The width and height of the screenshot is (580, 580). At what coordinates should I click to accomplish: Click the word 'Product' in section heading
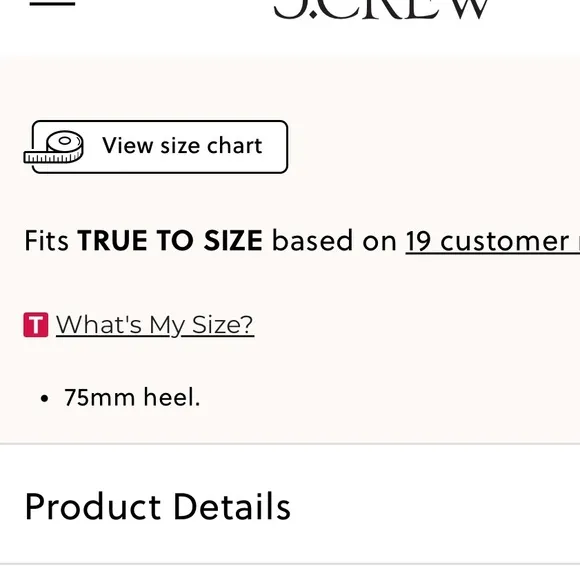click(93, 506)
